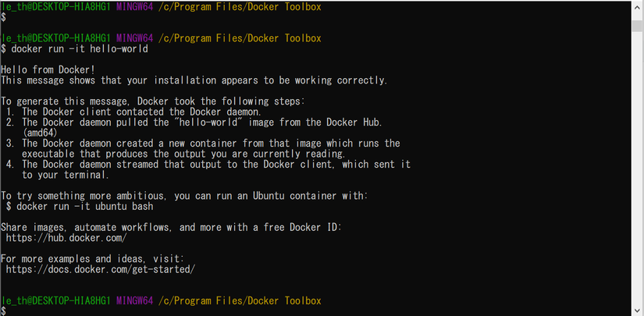Click the 'installation appears to be working correctly' line
The image size is (644, 316).
[194, 80]
